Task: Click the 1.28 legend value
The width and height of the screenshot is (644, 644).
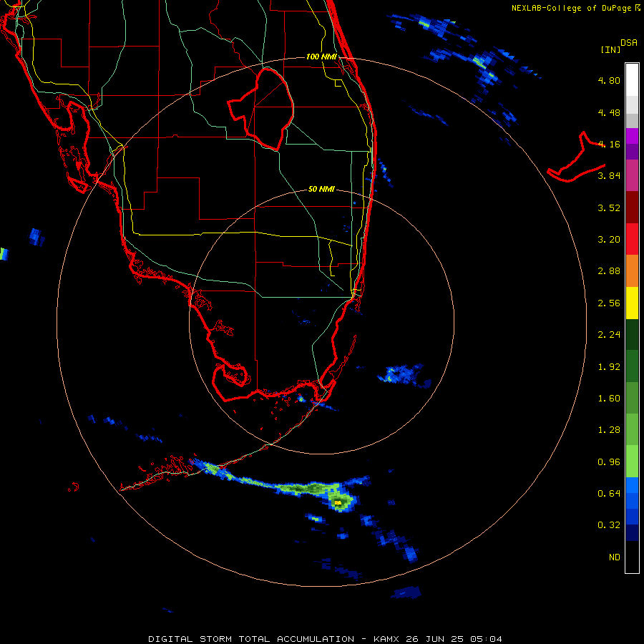Action: [x=609, y=430]
